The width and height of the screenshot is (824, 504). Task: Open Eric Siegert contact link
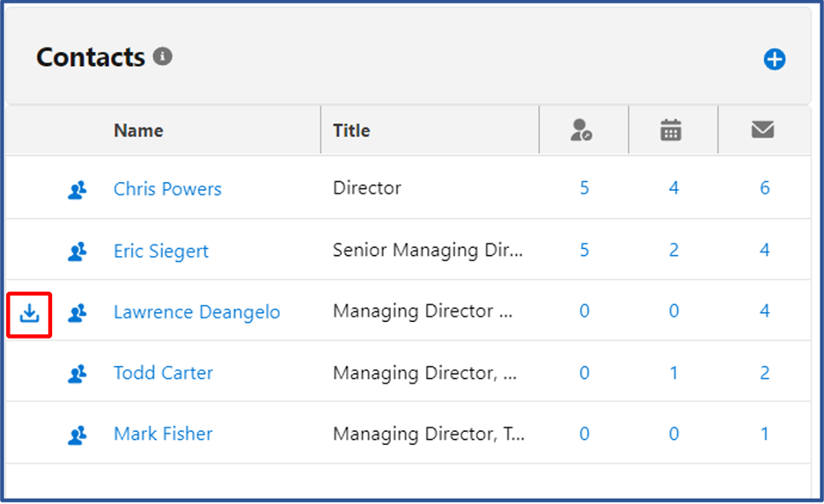(161, 251)
